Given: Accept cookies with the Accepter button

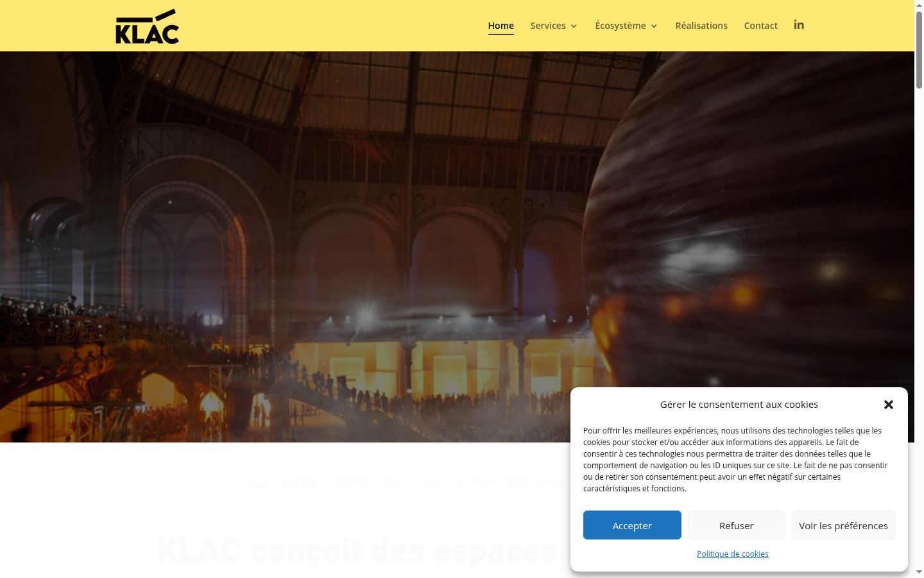Looking at the screenshot, I should (x=632, y=525).
